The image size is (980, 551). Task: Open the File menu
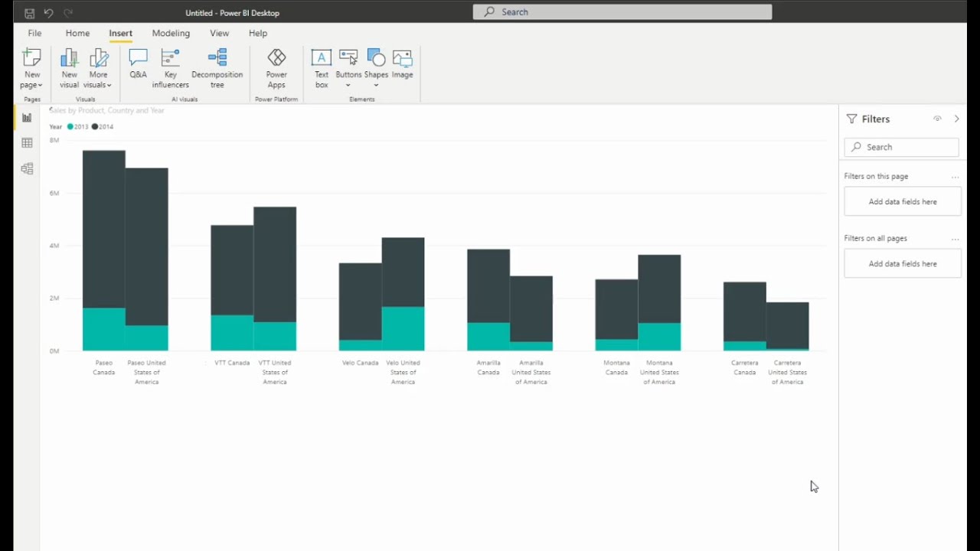34,33
